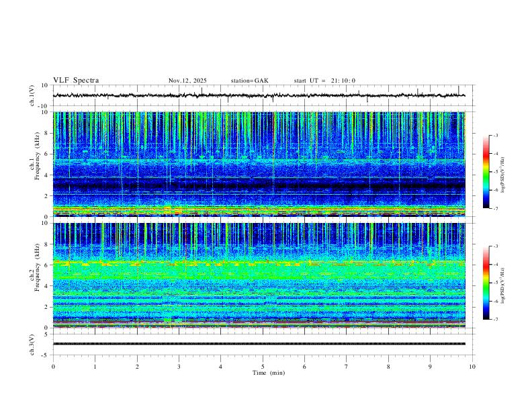Click time axis tick label "4"
Image resolution: width=532 pixels, height=411 pixels.
click(x=220, y=367)
